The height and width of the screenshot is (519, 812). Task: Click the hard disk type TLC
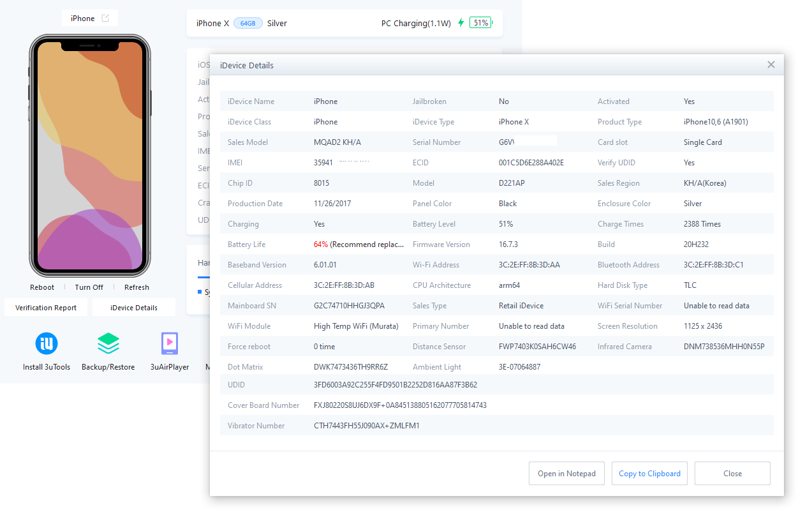pos(690,285)
